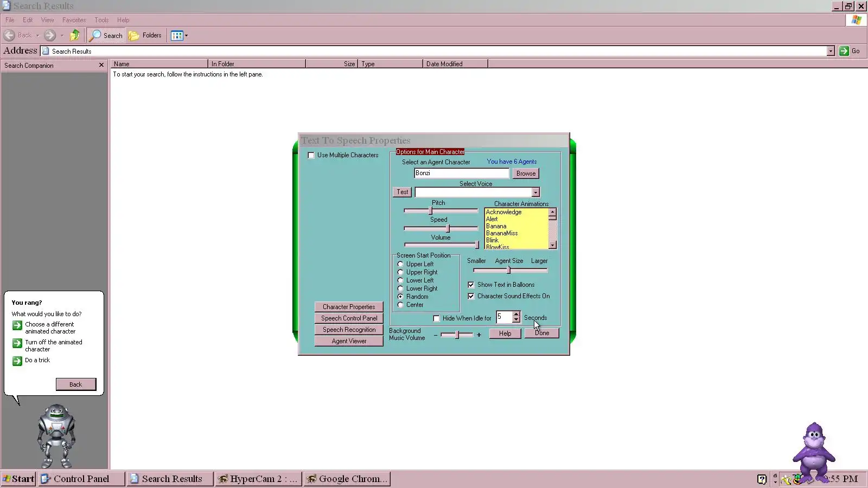Open the View menu

coord(48,20)
